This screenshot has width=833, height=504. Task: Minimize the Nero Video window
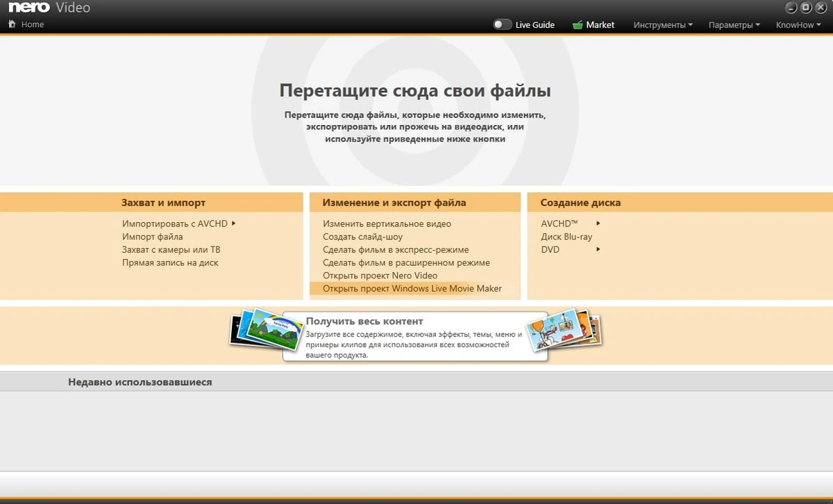793,8
